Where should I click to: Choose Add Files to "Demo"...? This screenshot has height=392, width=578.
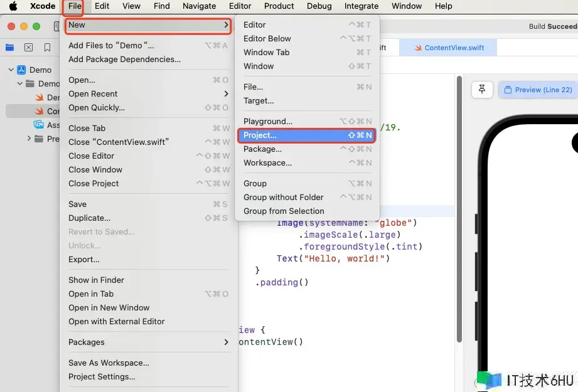click(148, 46)
